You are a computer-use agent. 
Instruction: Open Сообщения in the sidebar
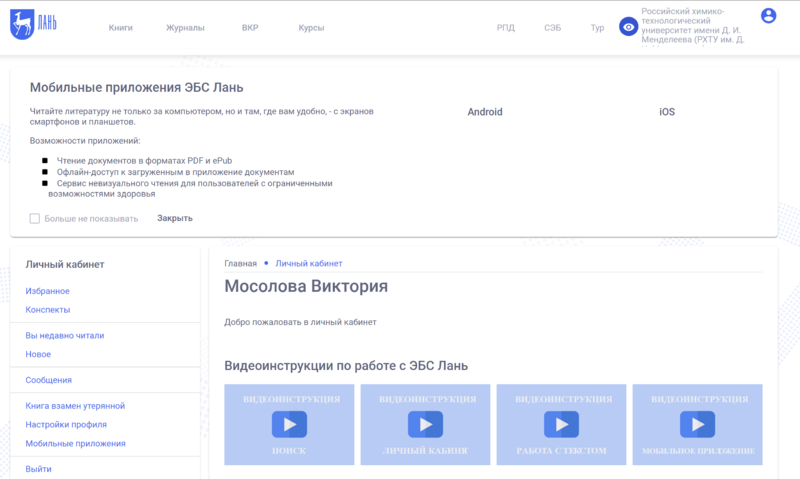pyautogui.click(x=48, y=380)
